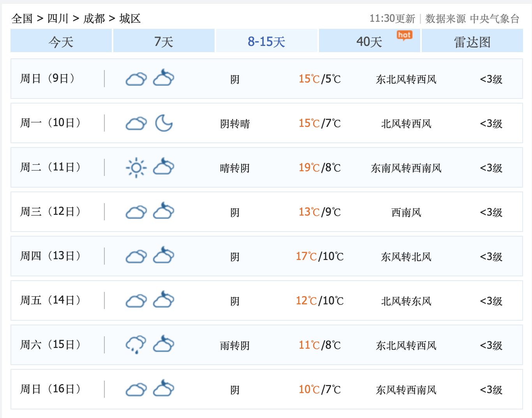The width and height of the screenshot is (532, 418).
Task: Click the daytime cloud icon for 周五 14日
Action: pos(136,301)
